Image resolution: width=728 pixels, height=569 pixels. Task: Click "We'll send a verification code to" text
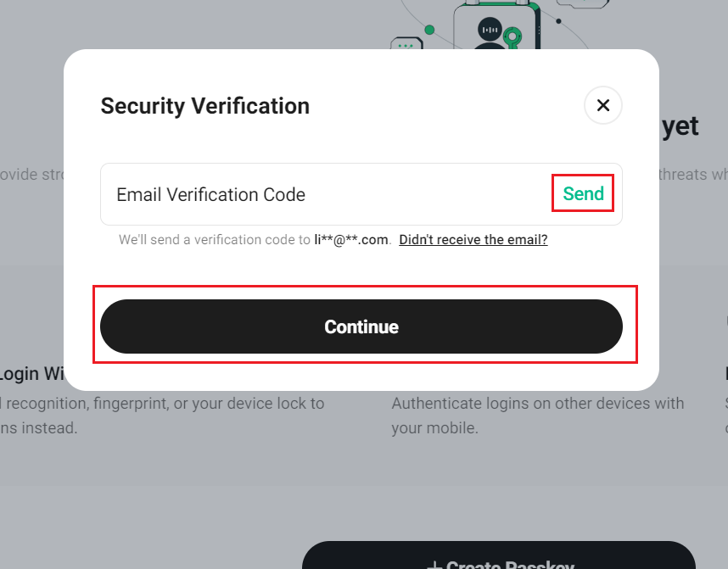point(214,239)
